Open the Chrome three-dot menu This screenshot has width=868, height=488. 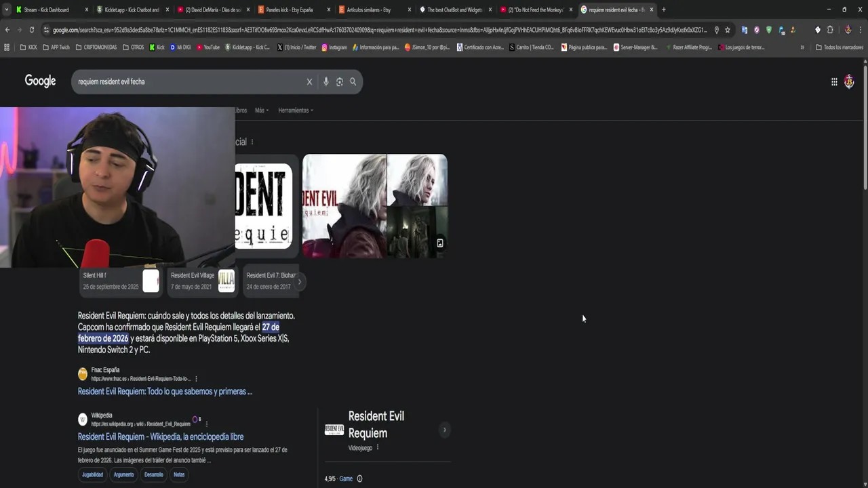tap(861, 30)
